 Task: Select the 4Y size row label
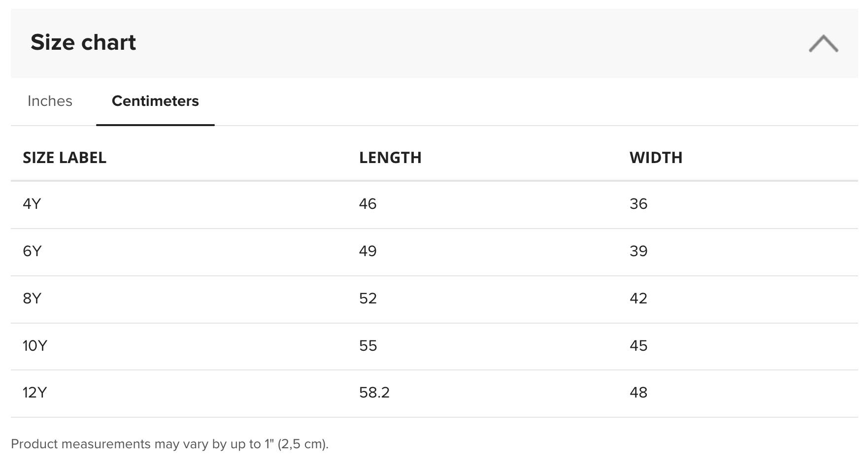(x=32, y=204)
